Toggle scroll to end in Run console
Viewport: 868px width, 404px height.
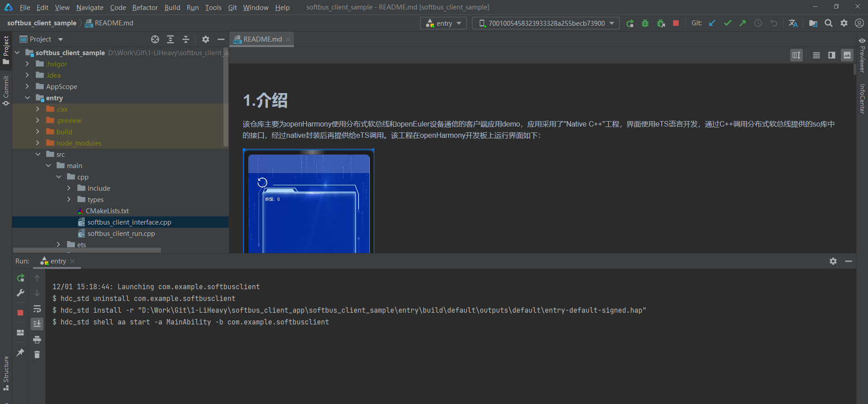37,324
